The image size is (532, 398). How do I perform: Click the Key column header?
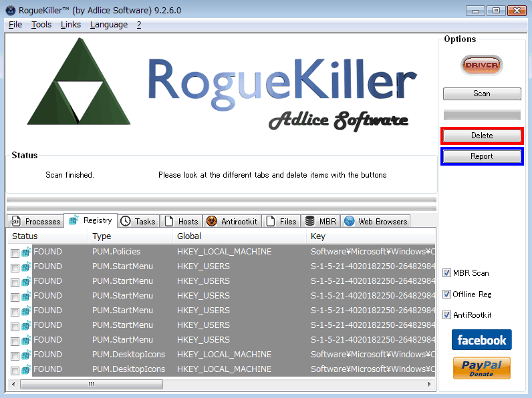[371, 236]
